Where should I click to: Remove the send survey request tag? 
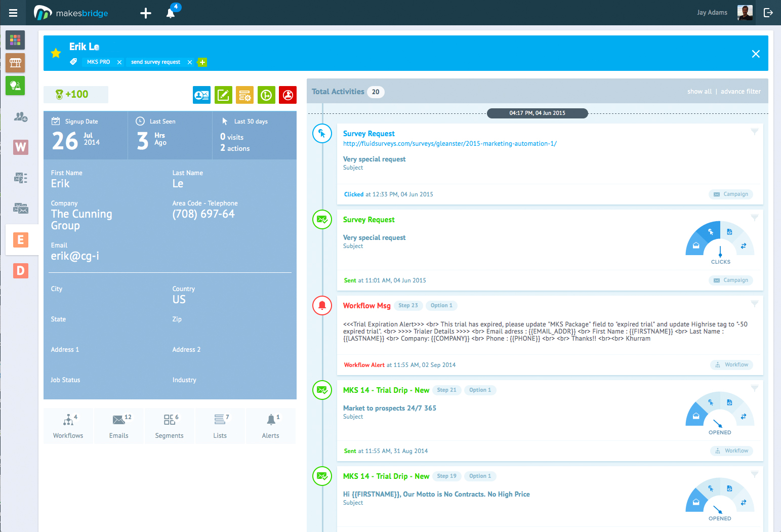click(190, 62)
